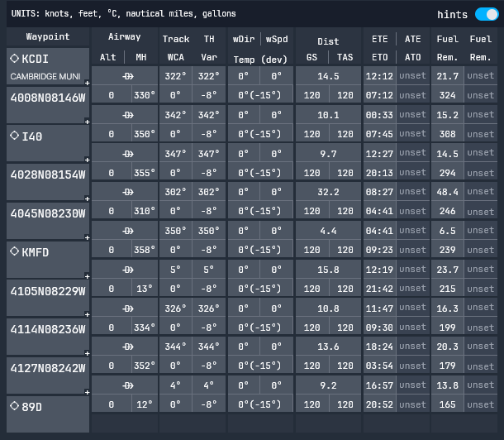The height and width of the screenshot is (440, 504).
Task: Click wind direction field on 347° track leg
Action: pos(243,153)
